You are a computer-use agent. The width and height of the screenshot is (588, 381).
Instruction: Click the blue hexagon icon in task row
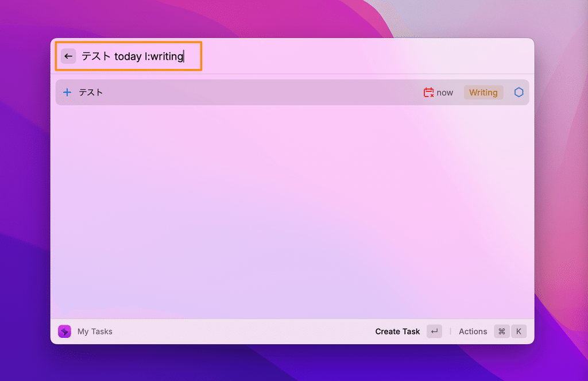coord(519,93)
